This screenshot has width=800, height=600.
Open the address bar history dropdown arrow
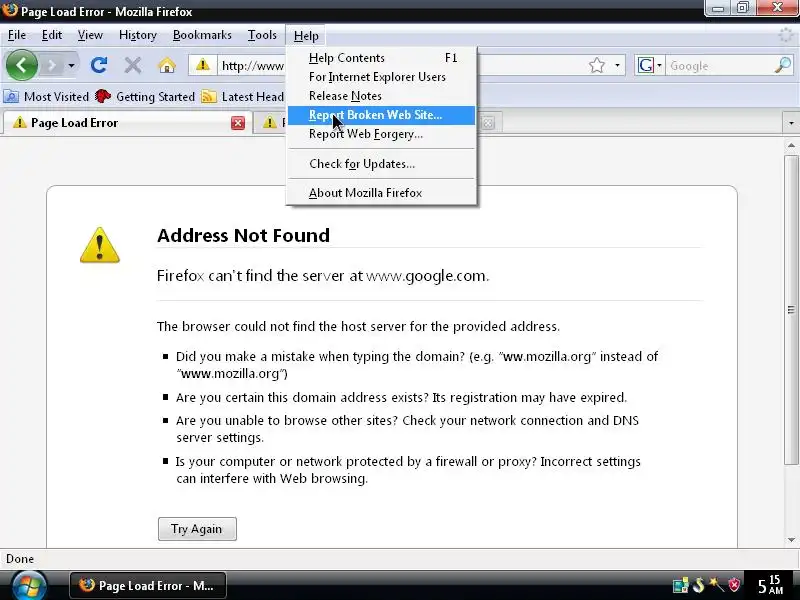coord(617,66)
